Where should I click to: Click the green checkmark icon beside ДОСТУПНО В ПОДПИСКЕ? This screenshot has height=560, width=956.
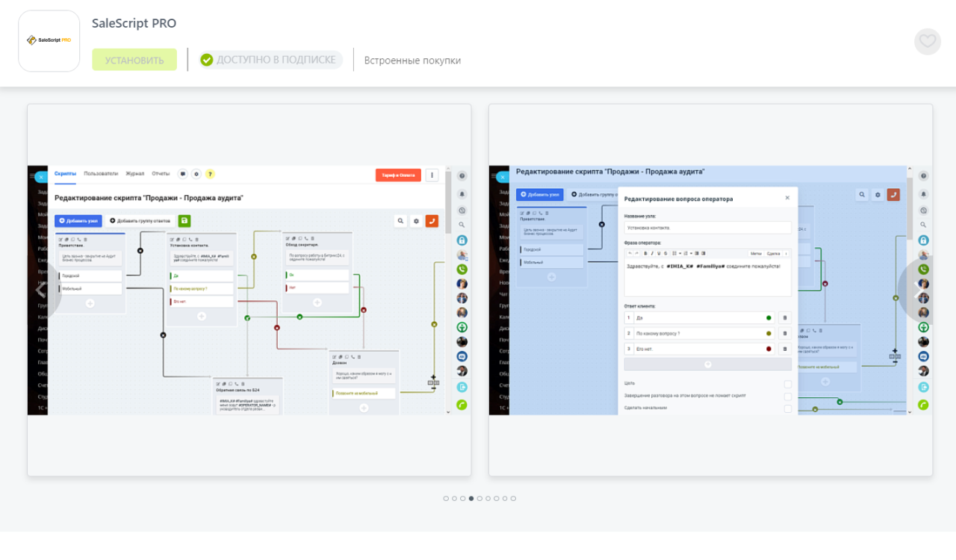[207, 60]
